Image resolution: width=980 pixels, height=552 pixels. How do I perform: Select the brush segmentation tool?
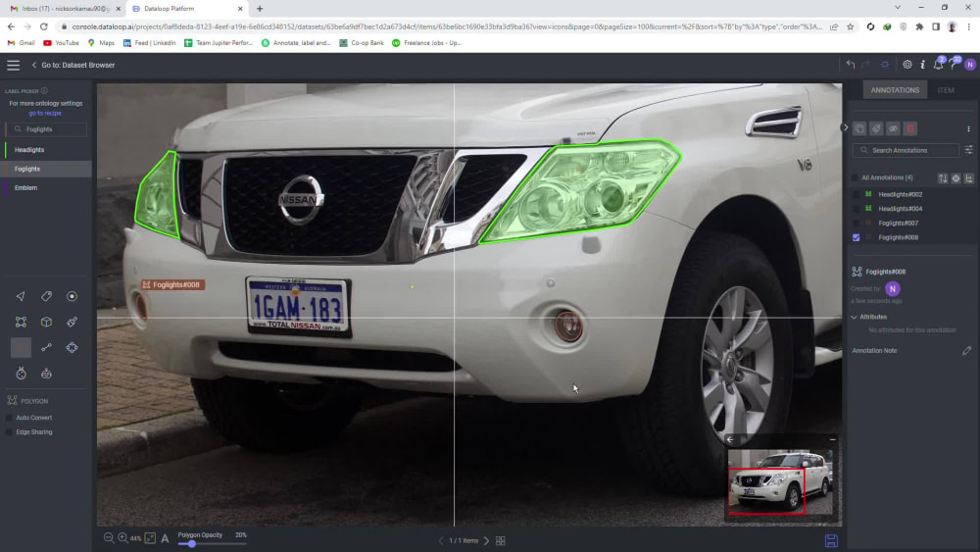point(72,322)
